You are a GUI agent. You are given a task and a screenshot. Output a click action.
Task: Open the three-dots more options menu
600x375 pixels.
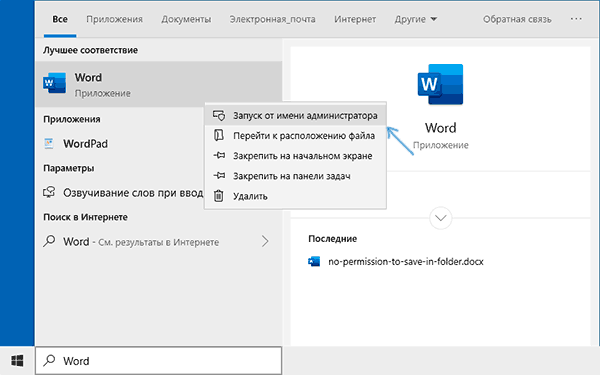[576, 19]
